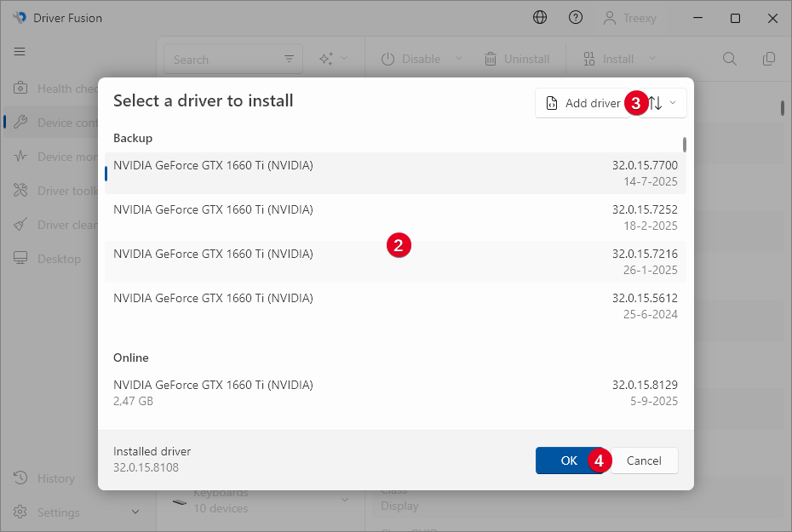
Task: Open the sparkle AI actions dropdown
Action: (333, 59)
